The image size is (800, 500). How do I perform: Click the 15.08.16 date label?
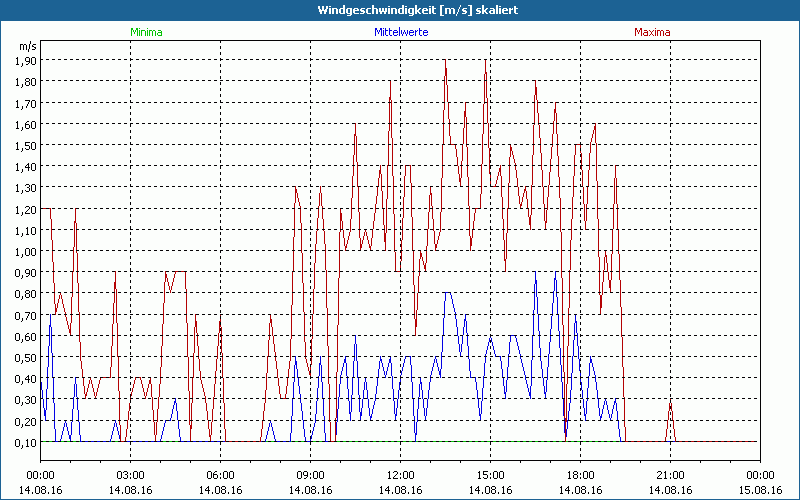click(x=760, y=490)
